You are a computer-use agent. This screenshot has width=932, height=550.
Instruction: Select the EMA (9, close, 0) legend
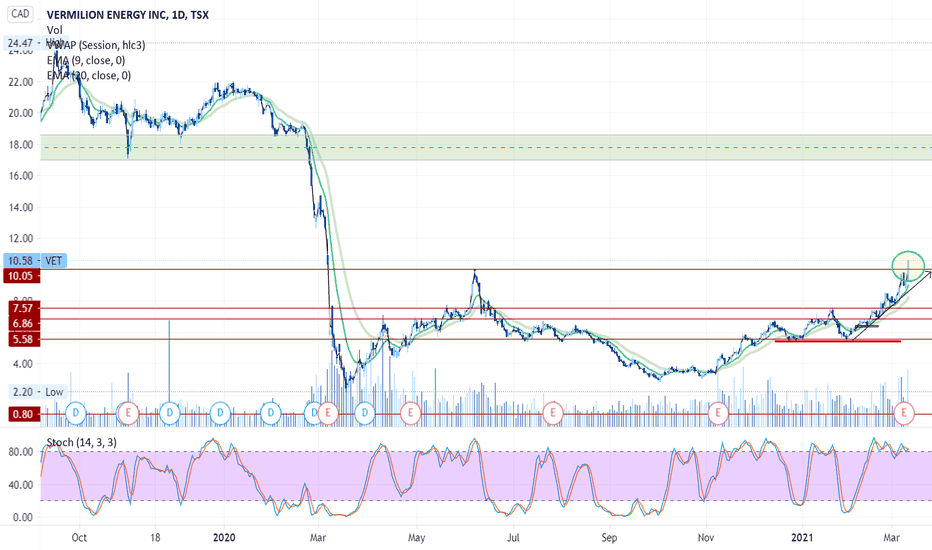(86, 60)
